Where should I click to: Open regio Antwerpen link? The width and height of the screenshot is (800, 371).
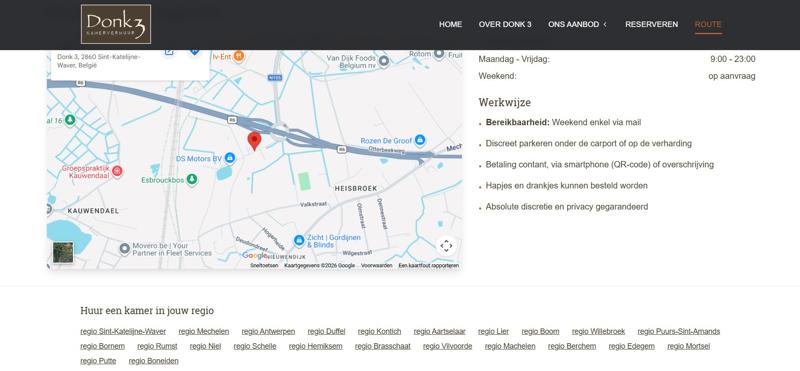[268, 331]
